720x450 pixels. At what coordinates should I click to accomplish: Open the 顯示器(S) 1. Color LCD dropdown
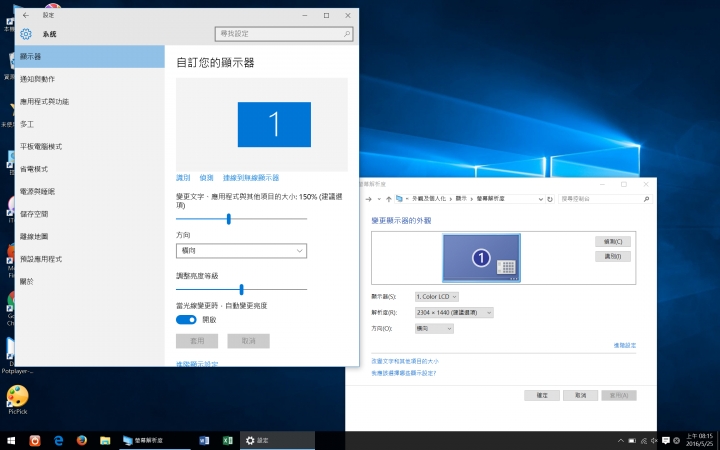point(437,297)
